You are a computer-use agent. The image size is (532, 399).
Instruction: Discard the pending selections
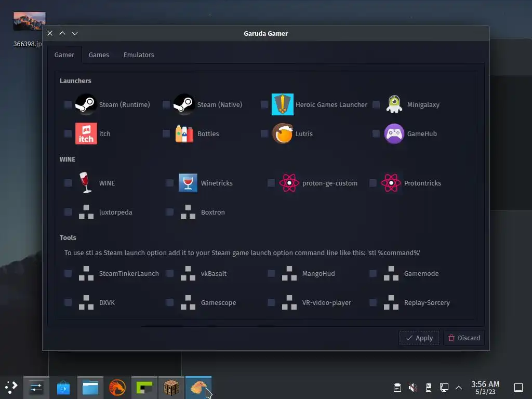(464, 338)
